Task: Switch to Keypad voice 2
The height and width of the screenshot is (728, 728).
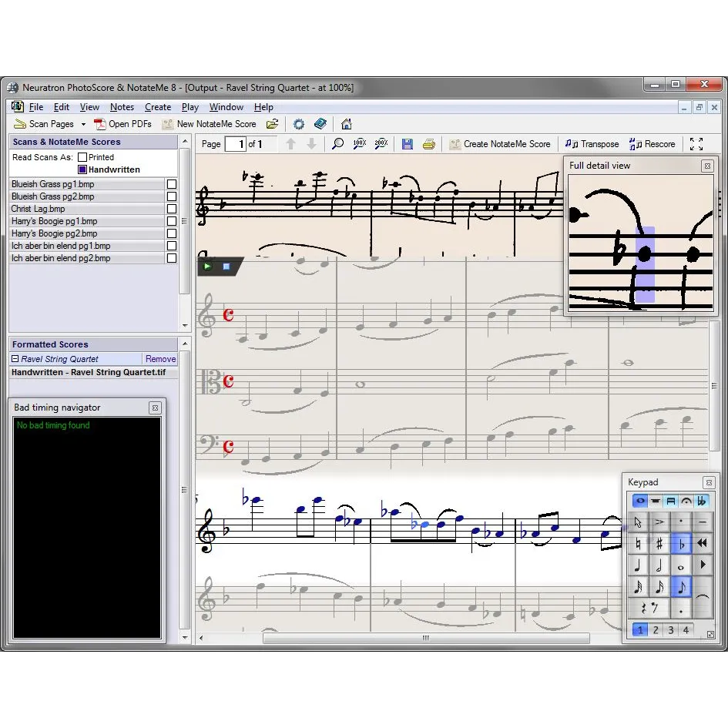Action: (656, 630)
